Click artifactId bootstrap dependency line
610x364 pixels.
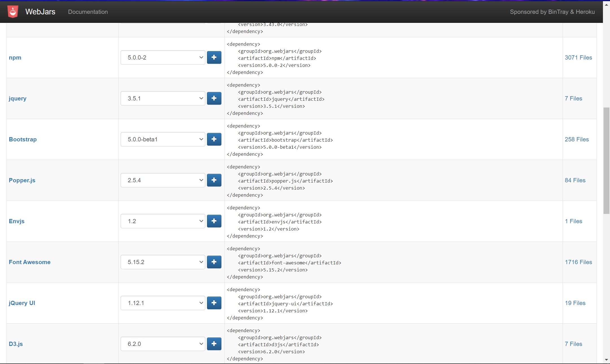286,140
